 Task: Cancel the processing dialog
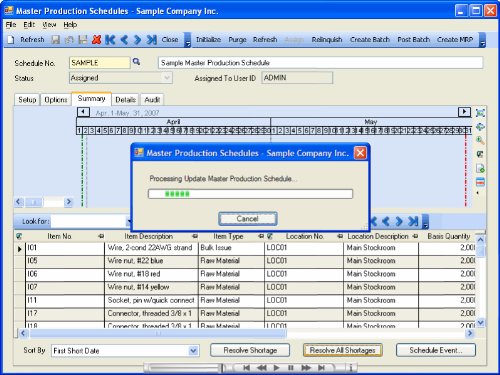pyautogui.click(x=248, y=219)
